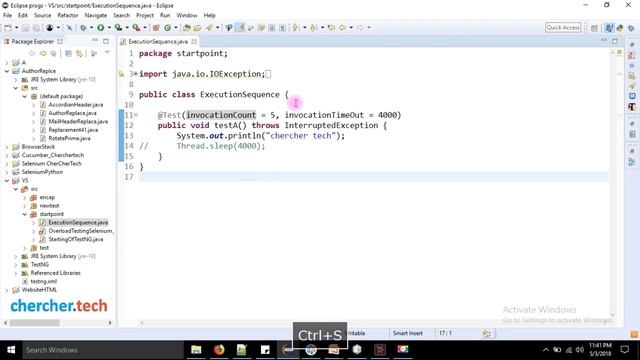
Task: Collapse the testA method fold on line 11
Action: point(136,115)
